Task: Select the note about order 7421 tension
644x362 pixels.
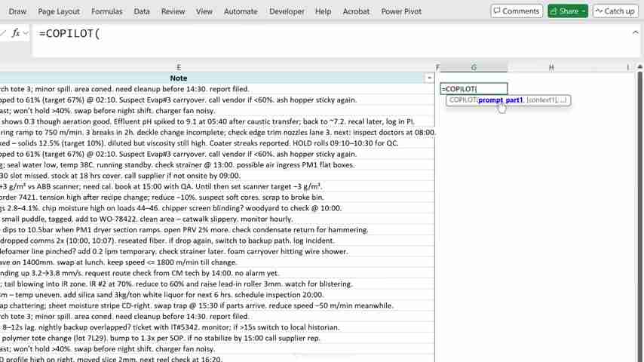Action: pyautogui.click(x=217, y=198)
